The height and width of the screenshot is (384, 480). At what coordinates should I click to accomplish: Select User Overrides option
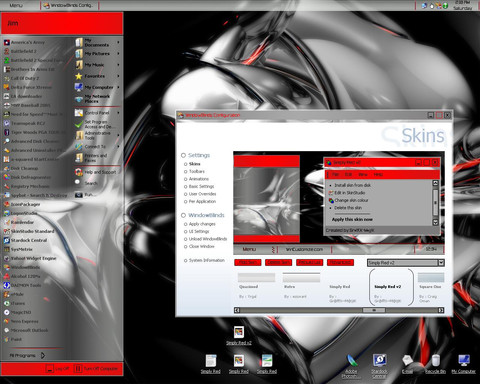200,194
